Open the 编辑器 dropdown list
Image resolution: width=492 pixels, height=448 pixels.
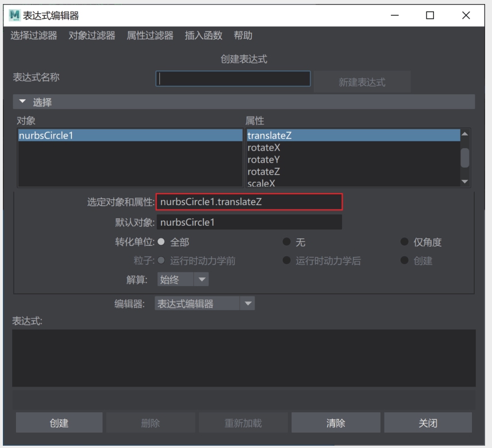205,304
